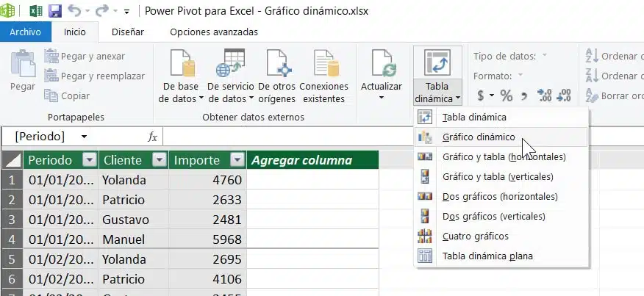
Task: Click the Pegar clipboard button
Action: [23, 71]
